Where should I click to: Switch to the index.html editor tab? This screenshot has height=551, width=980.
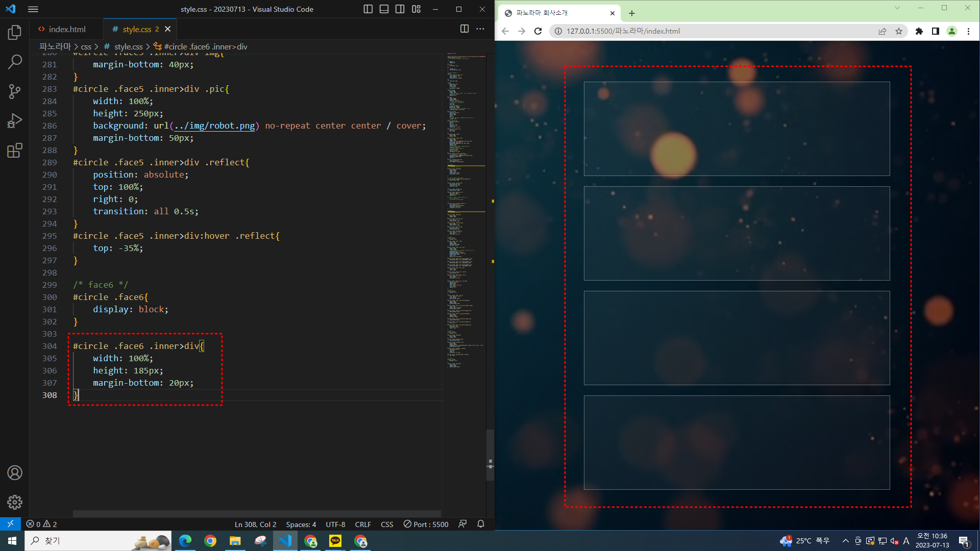[x=66, y=29]
